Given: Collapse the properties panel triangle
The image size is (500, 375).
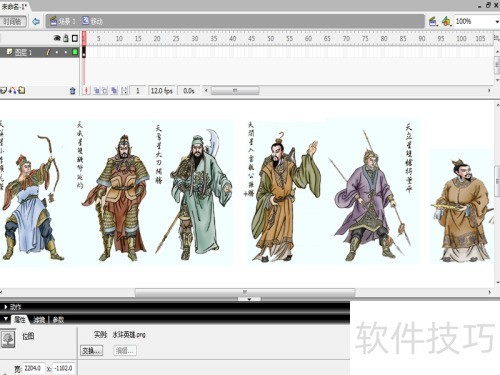Looking at the screenshot, I should [x=6, y=319].
